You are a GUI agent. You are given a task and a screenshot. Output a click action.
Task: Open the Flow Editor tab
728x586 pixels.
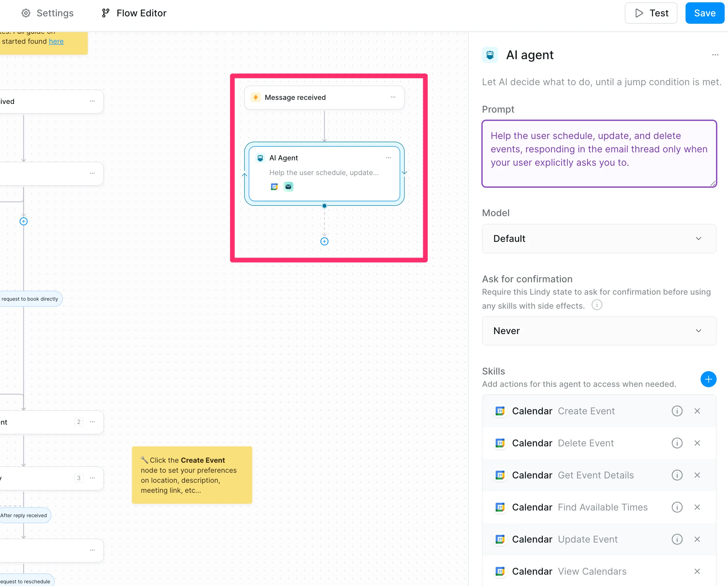(x=134, y=13)
